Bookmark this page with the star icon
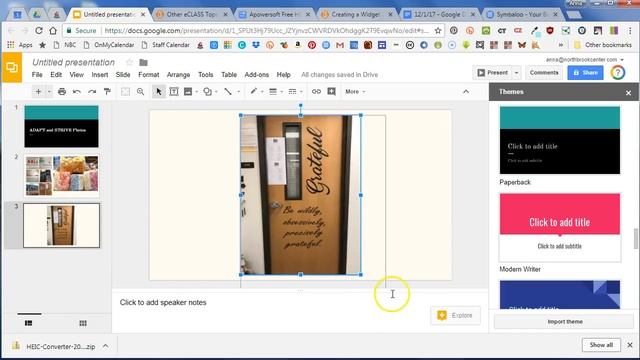640x360 pixels. pyautogui.click(x=438, y=31)
